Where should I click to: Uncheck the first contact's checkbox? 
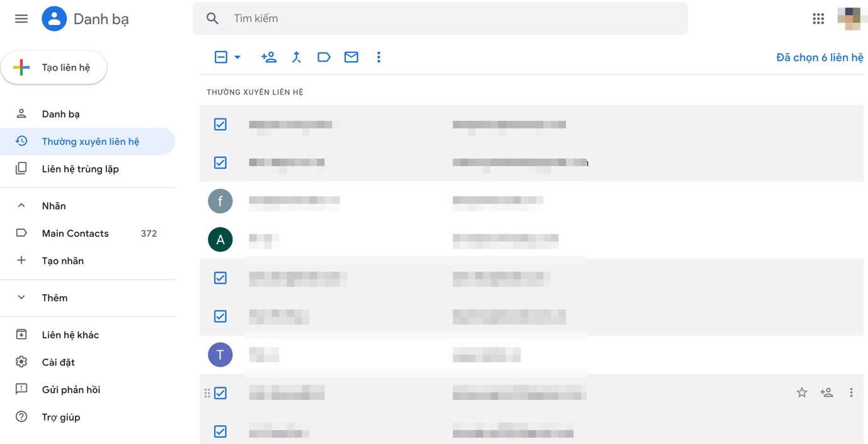(x=220, y=125)
